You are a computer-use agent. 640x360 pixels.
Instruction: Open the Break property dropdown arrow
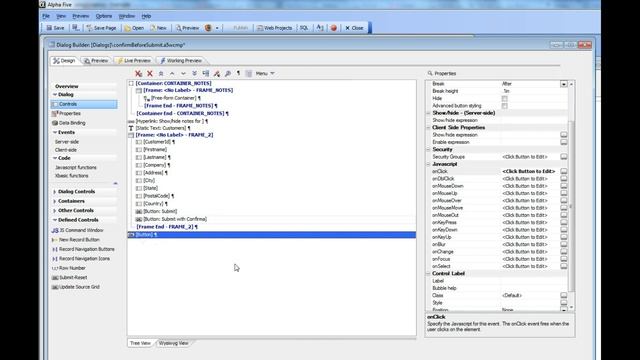564,84
